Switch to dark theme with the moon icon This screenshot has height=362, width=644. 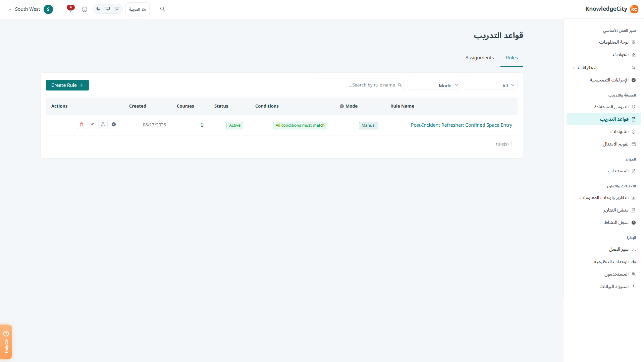point(98,9)
